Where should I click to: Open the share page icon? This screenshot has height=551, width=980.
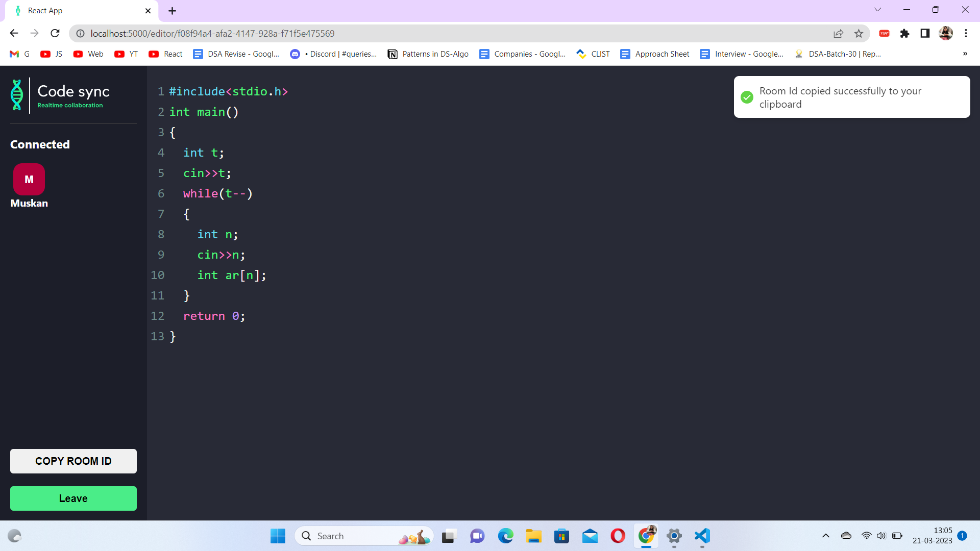pos(839,33)
